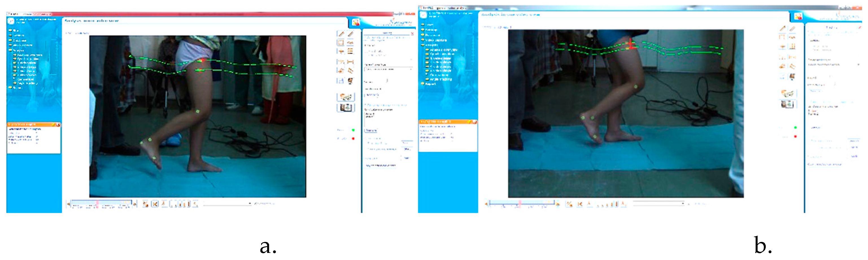Click the upper large picture button in left screenshot
868x260 pixels.
(x=346, y=97)
